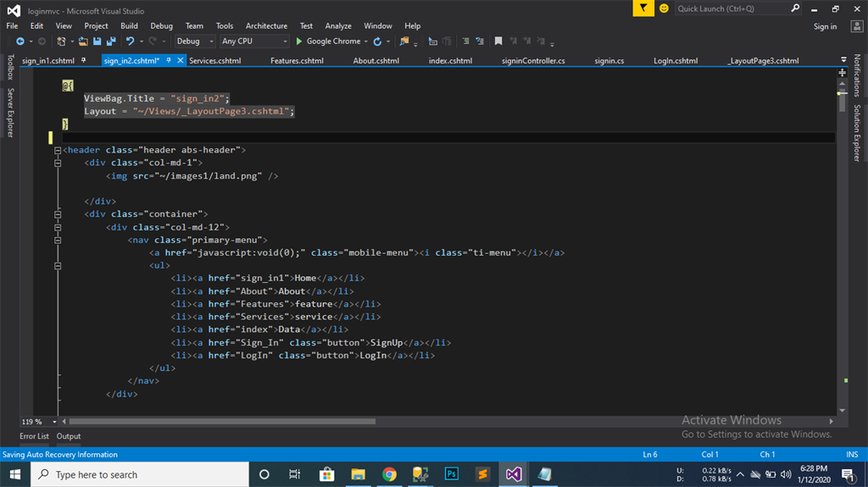Open the Build menu
868x487 pixels.
[129, 26]
